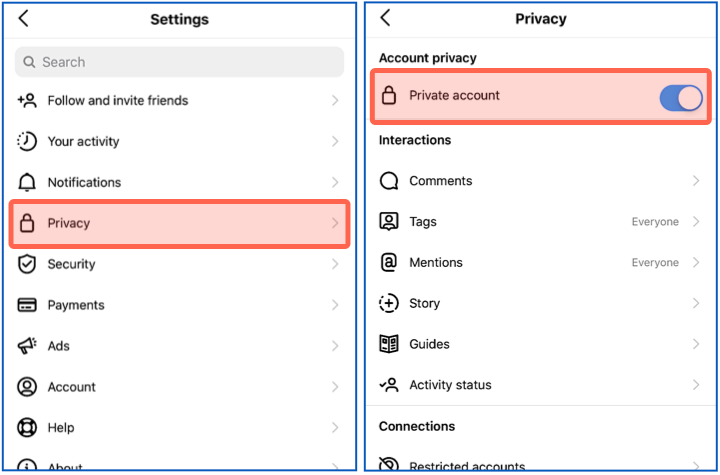Expand Tags setting showing Everyone
Image resolution: width=720 pixels, height=475 pixels.
[696, 222]
